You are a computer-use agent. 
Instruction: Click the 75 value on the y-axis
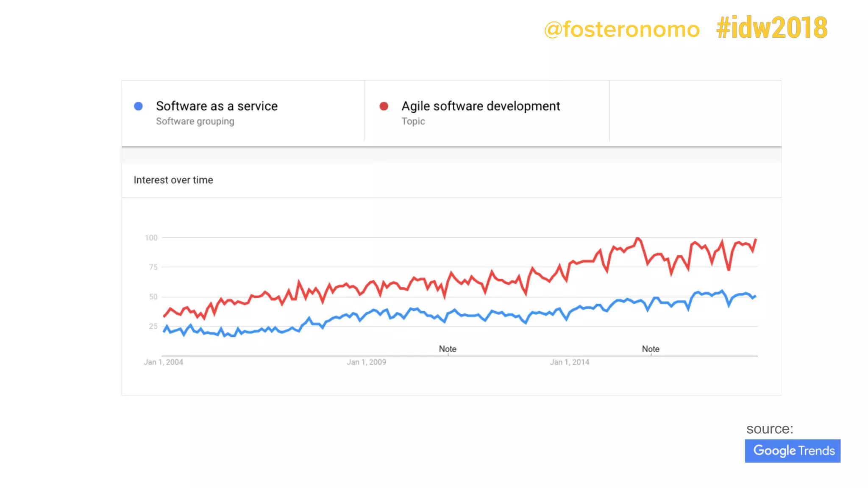(153, 267)
